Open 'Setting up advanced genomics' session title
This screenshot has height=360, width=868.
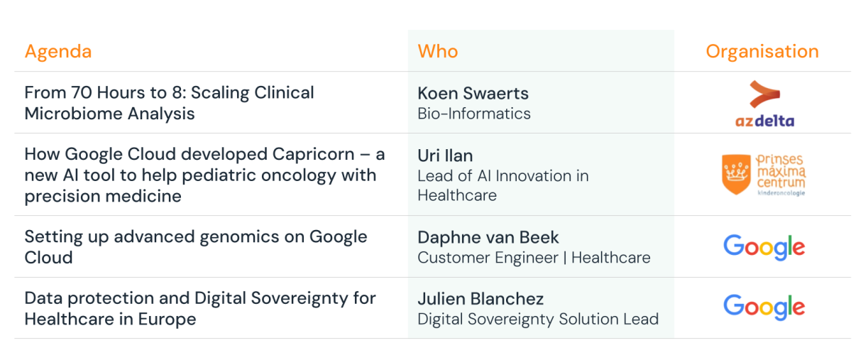pos(196,247)
